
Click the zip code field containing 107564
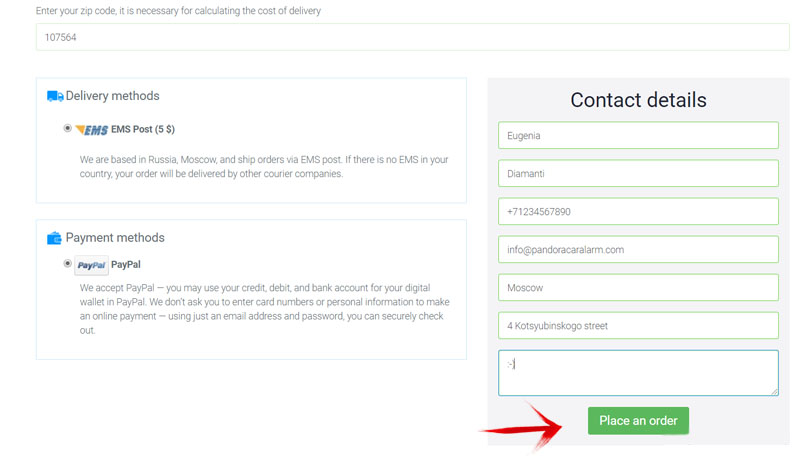[412, 37]
